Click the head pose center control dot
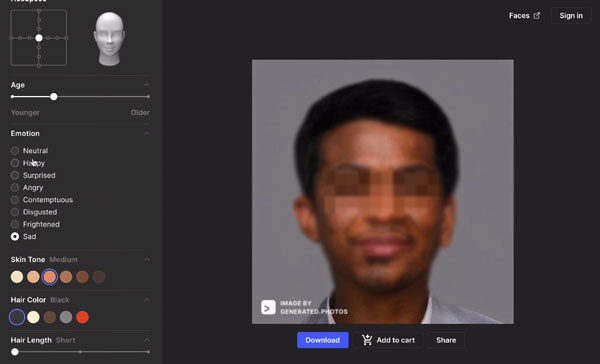This screenshot has width=600, height=364. coord(39,38)
